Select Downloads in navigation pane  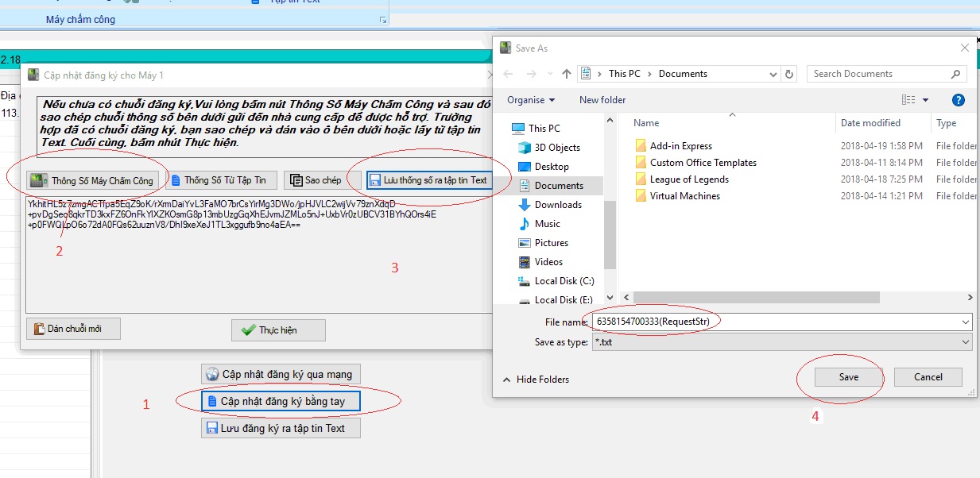558,205
